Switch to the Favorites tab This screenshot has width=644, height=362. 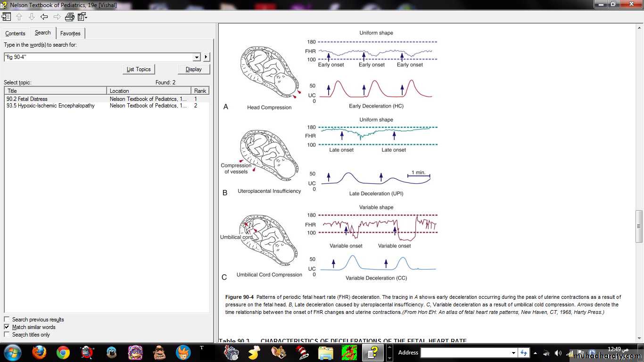click(x=70, y=33)
